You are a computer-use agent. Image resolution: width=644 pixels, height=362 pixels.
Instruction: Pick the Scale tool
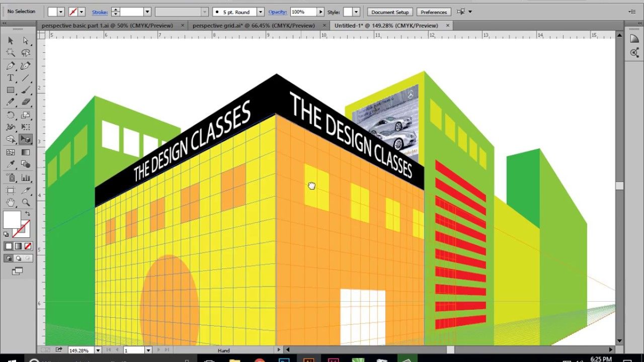pos(26,115)
